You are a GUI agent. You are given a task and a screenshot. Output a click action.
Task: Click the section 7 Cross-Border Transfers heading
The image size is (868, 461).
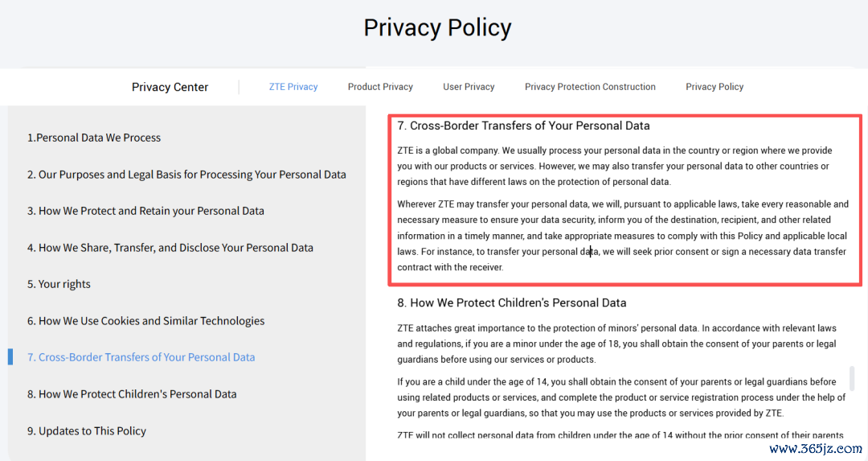click(523, 126)
